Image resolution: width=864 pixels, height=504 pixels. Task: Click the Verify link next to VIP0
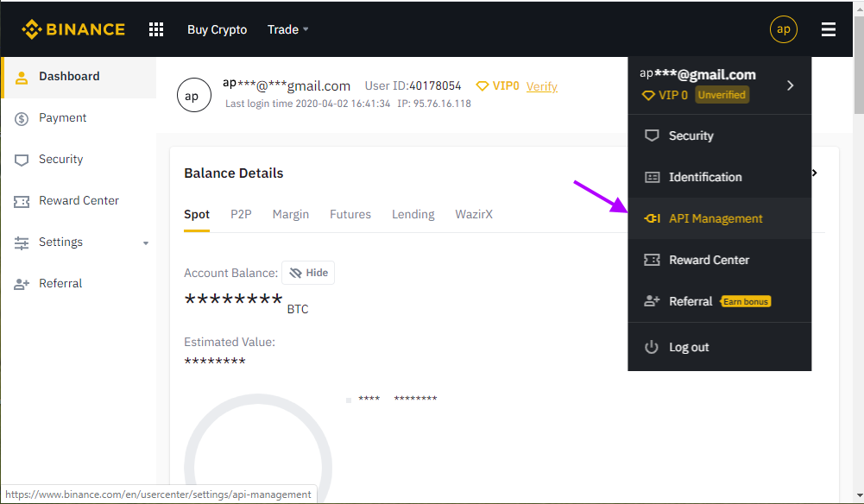point(542,86)
